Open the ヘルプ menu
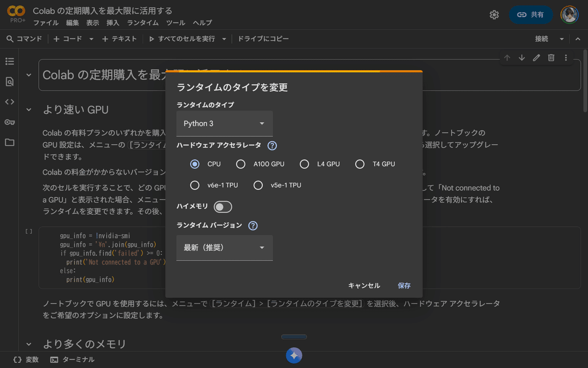 point(202,23)
